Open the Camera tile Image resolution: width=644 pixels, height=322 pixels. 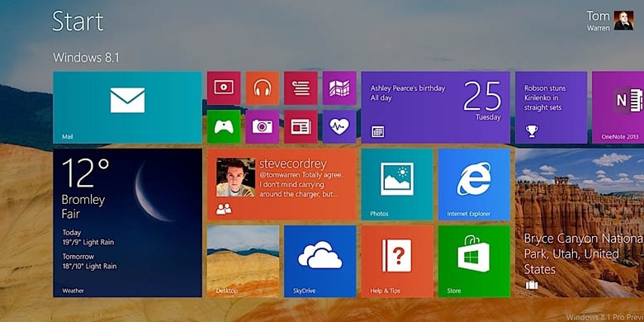coord(263,126)
